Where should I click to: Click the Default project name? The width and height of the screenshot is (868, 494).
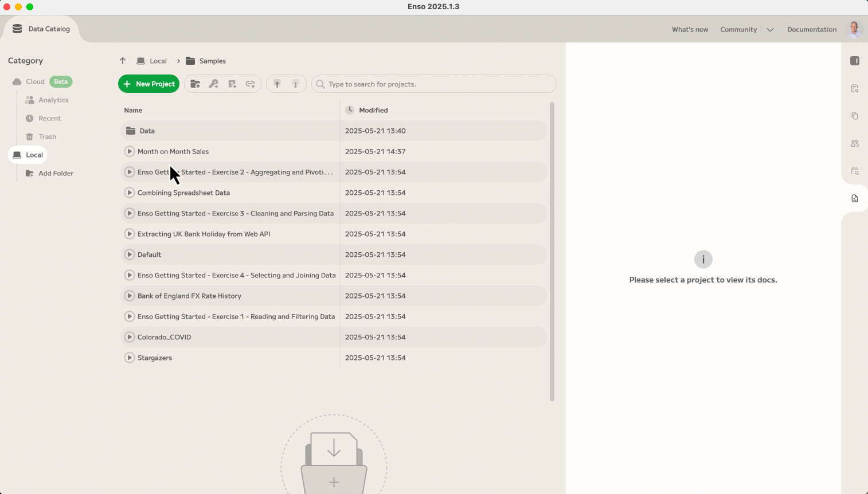coord(149,254)
